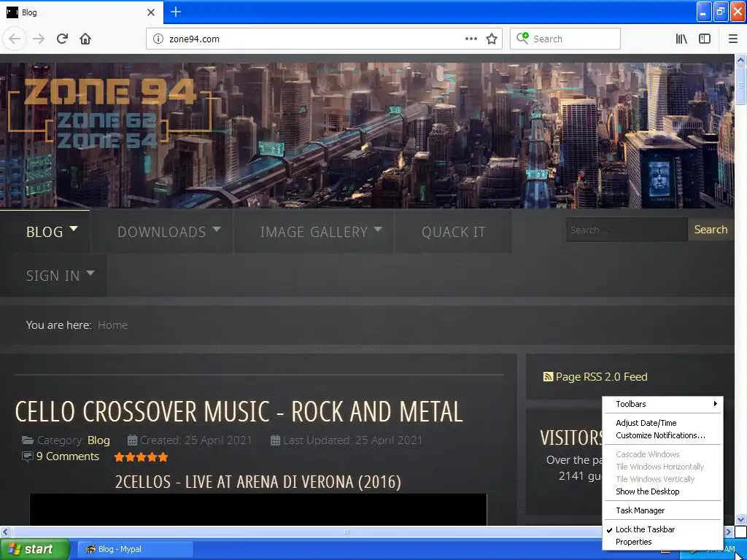Click the horizontal scrollbar thumb
This screenshot has width=747, height=560.
[347, 532]
